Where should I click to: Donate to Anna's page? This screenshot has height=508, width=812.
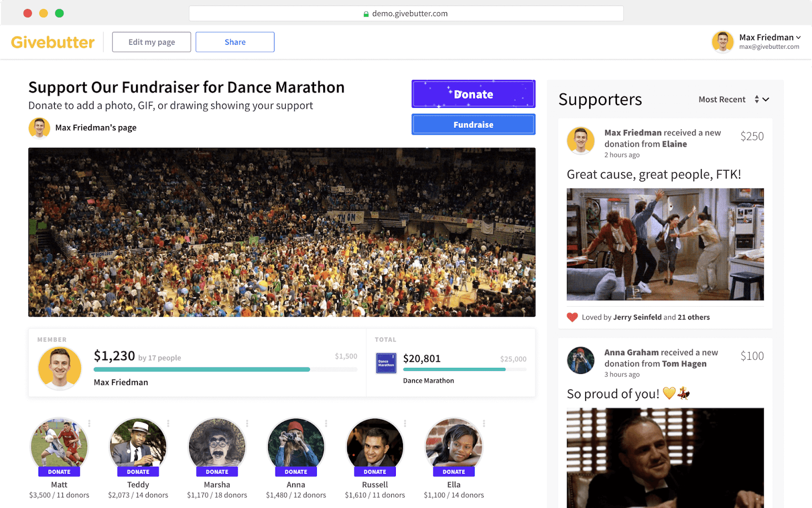coord(296,472)
